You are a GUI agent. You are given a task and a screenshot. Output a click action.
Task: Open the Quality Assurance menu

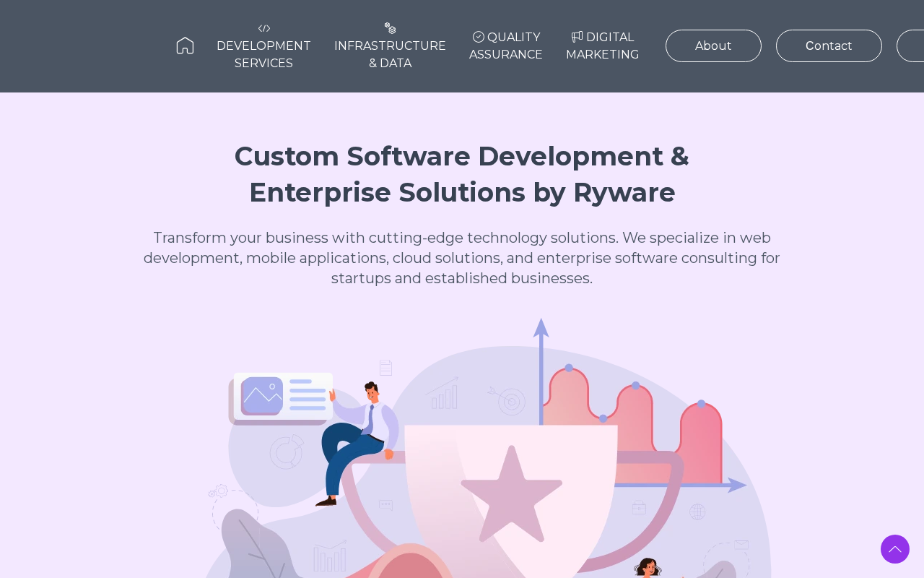tap(506, 46)
